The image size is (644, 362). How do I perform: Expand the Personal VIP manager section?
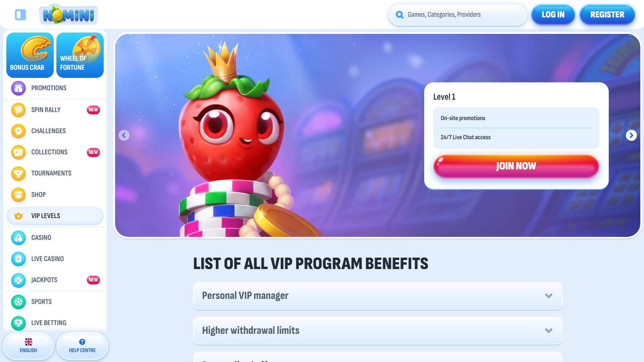click(x=378, y=296)
